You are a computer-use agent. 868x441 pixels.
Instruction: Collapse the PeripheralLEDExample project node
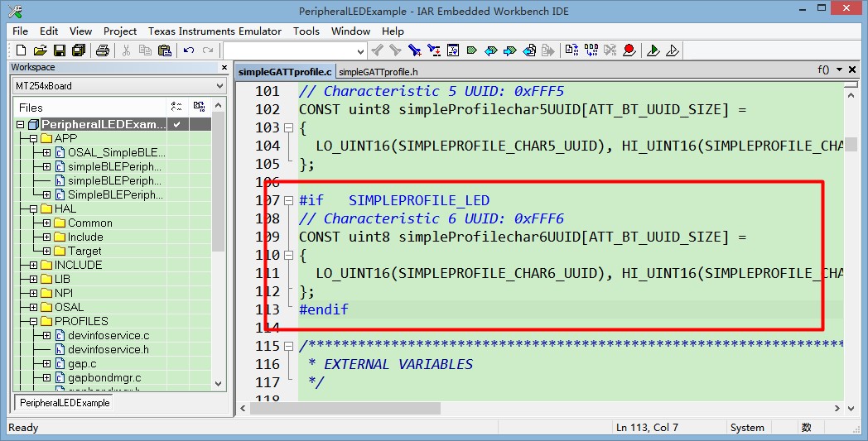click(21, 124)
